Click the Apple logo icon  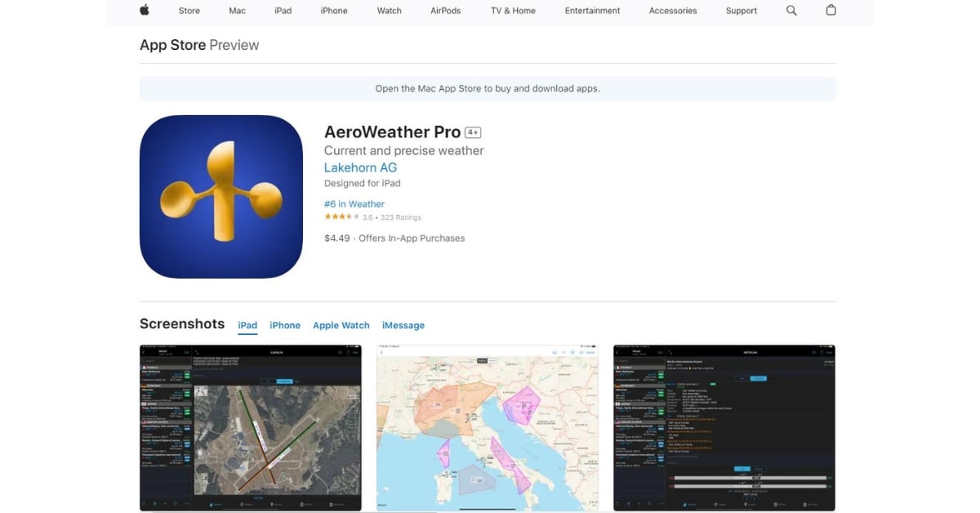click(145, 11)
